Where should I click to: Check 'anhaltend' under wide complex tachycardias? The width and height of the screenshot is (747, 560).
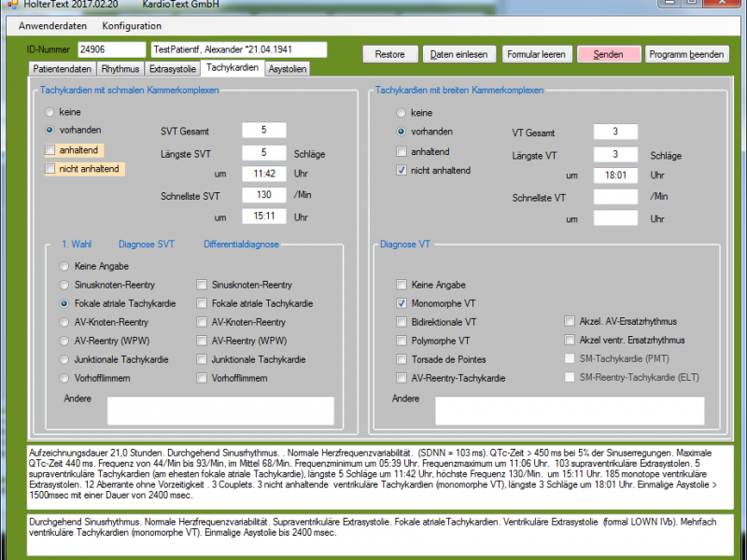tap(402, 152)
